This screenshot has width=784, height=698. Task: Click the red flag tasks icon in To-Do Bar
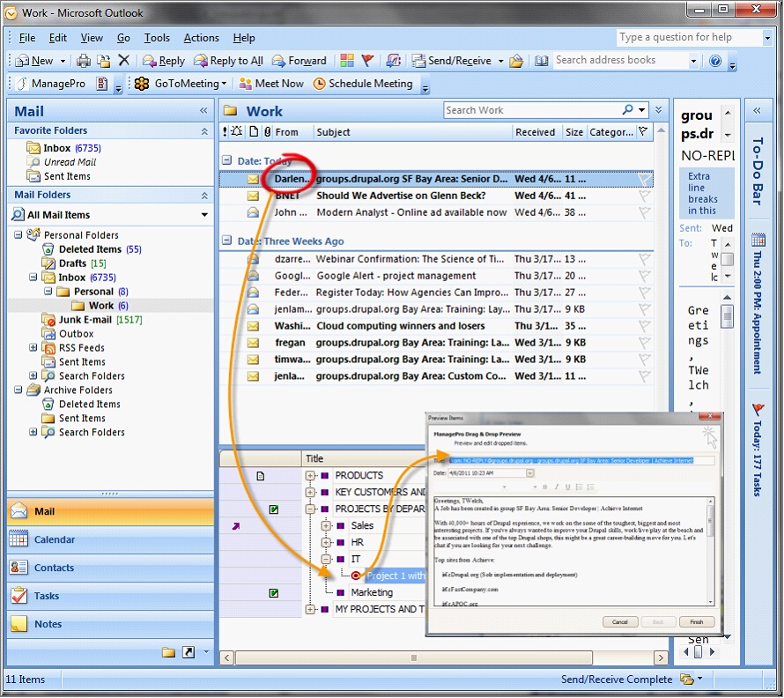(x=758, y=409)
